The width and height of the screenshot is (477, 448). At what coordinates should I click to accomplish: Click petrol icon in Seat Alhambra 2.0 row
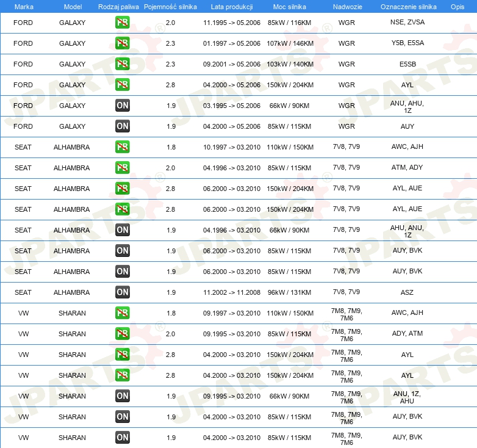pyautogui.click(x=122, y=167)
